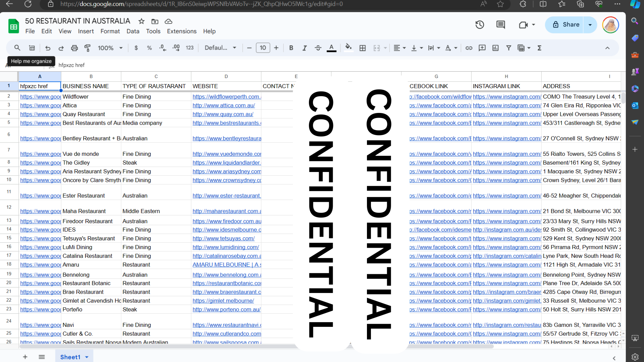Screen dimensions: 644x362
Task: Select column A header
Action: click(40, 76)
